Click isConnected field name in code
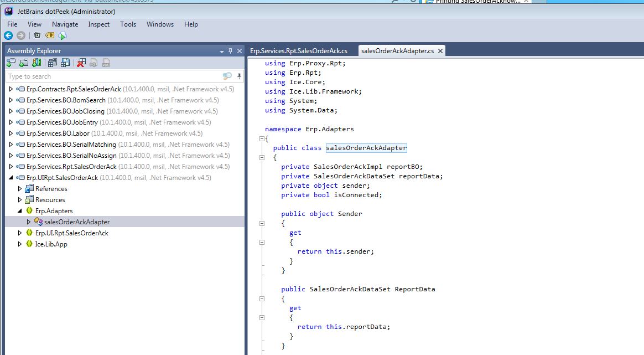Viewport: 644px width, 355px height. click(x=356, y=195)
